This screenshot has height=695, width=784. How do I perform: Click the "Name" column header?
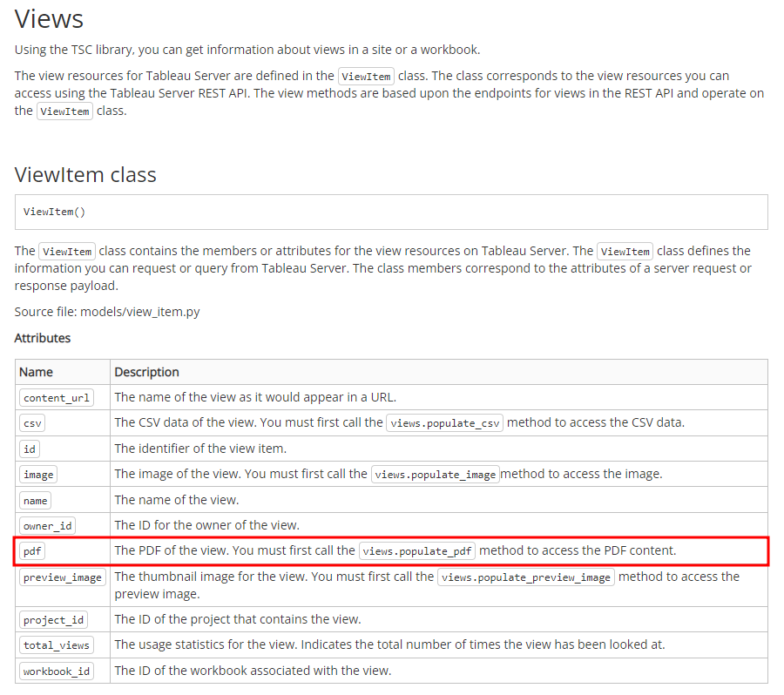pos(36,372)
